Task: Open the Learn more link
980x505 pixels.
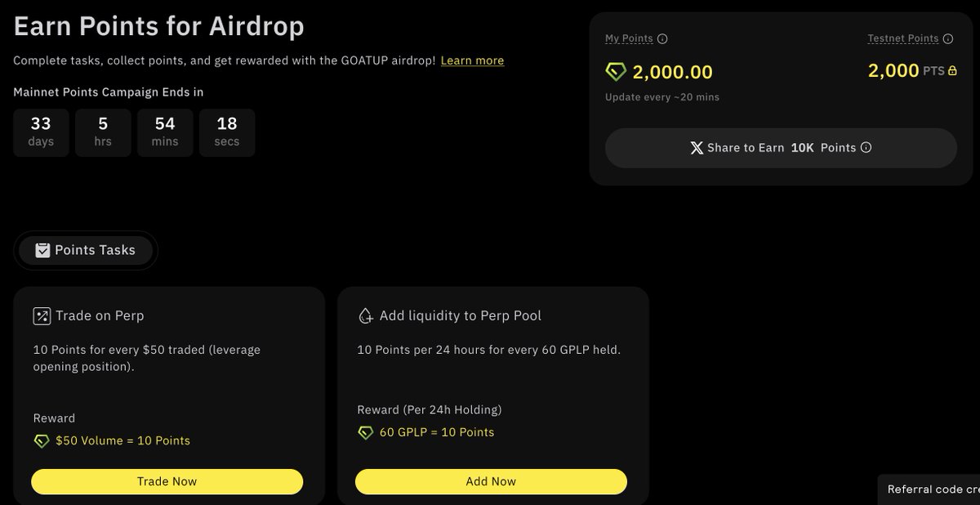Action: coord(472,60)
